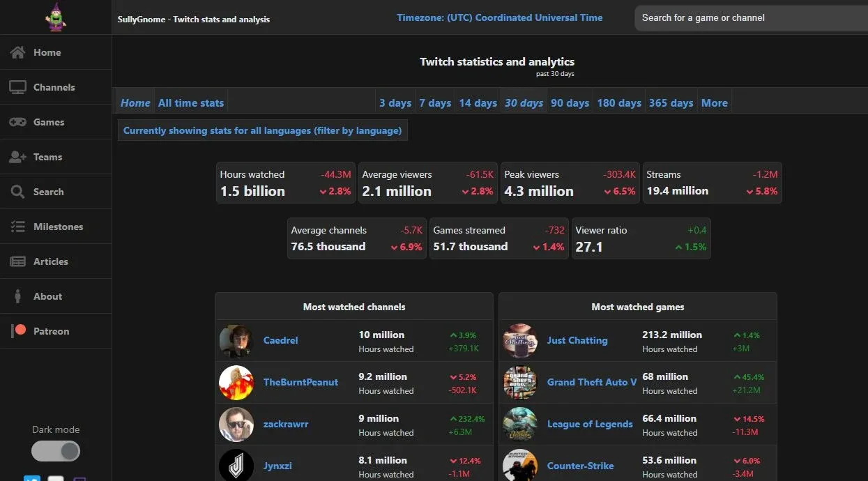Viewport: 868px width, 481px height.
Task: Click the Milestones checklist icon in sidebar
Action: pyautogui.click(x=17, y=227)
